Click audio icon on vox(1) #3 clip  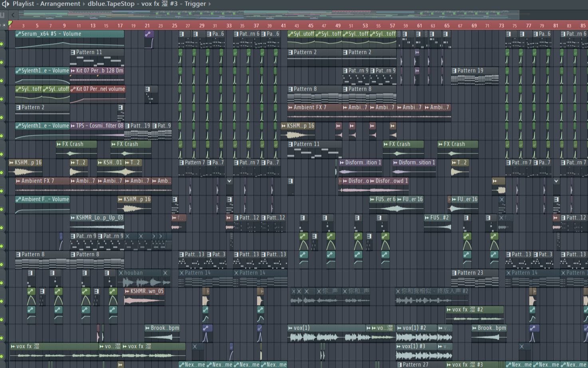(399, 346)
